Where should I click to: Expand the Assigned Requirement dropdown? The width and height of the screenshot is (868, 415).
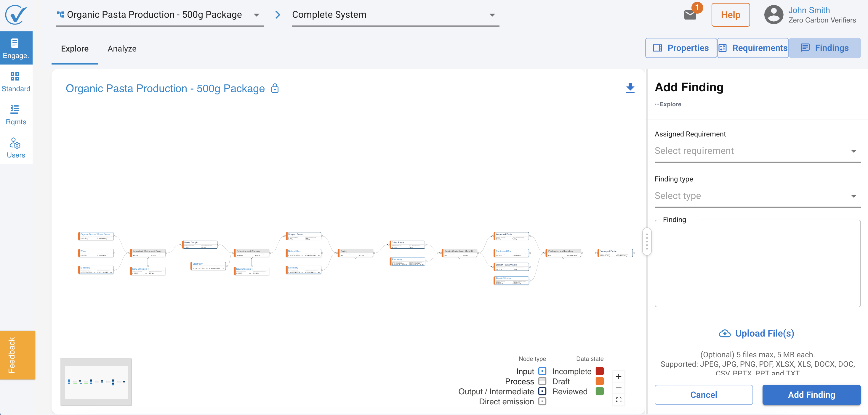[x=758, y=151]
